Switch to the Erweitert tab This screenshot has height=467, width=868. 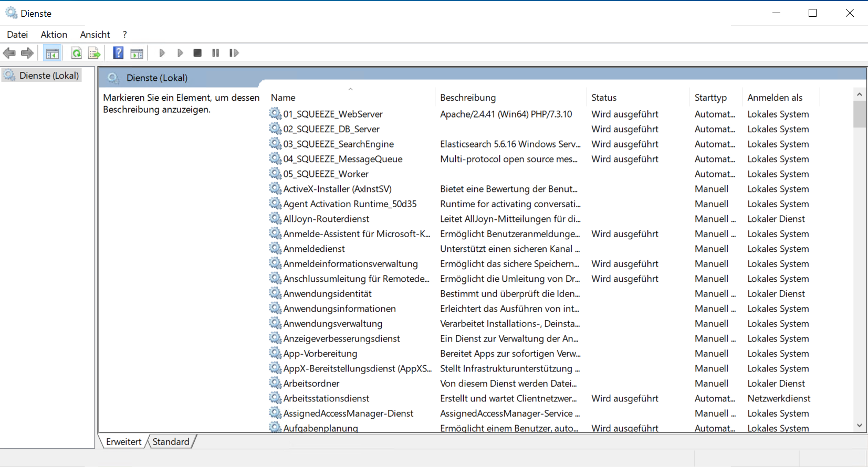[124, 442]
